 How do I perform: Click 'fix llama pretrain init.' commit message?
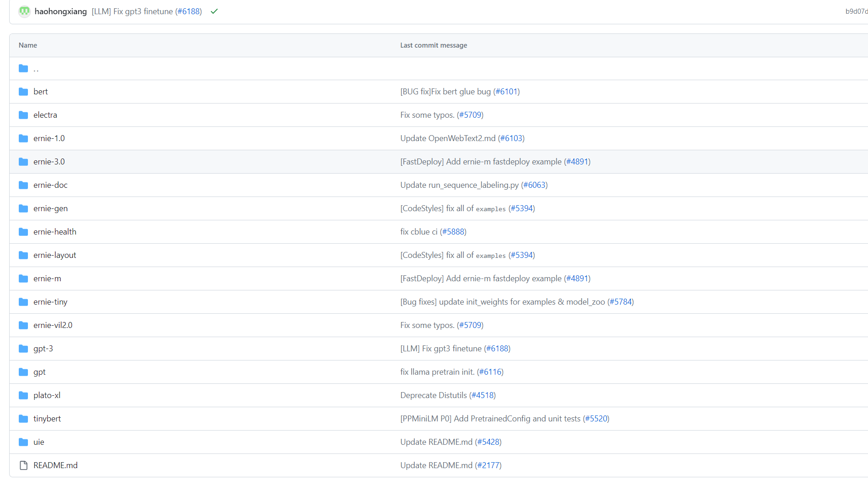[x=437, y=372]
